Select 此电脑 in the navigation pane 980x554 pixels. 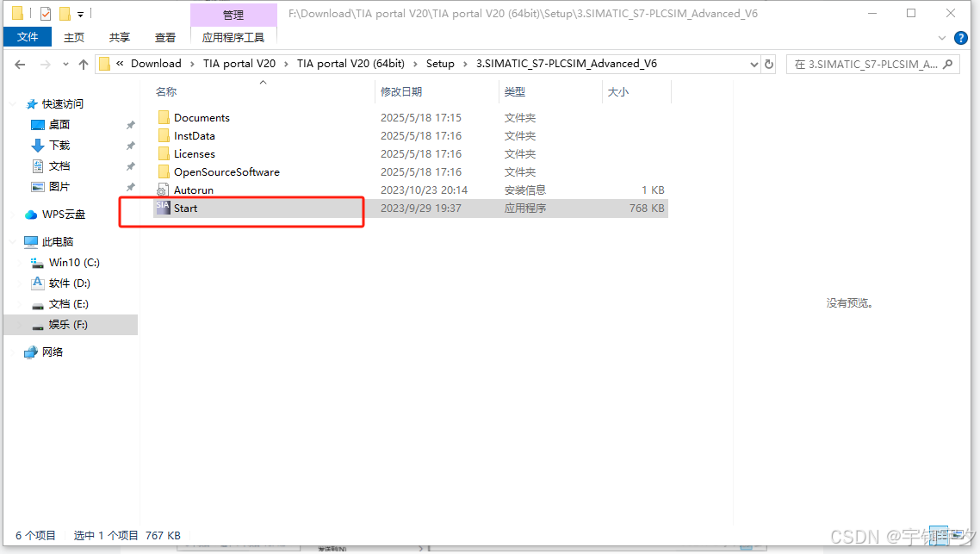[58, 241]
